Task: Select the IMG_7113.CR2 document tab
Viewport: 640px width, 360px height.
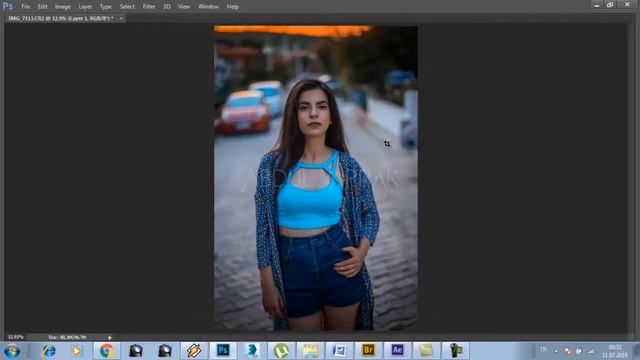Action: pos(61,18)
